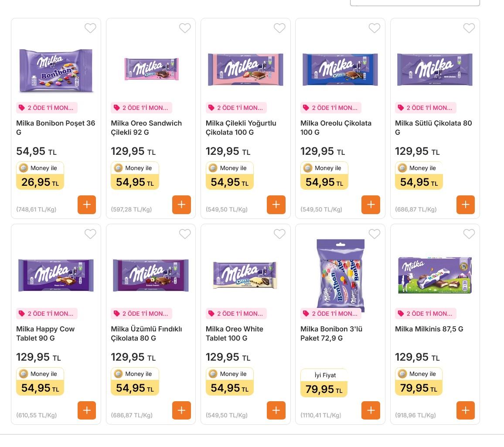Image resolution: width=504 pixels, height=447 pixels.
Task: Add Milka Milkinis 87,5 G to cart
Action: [465, 410]
